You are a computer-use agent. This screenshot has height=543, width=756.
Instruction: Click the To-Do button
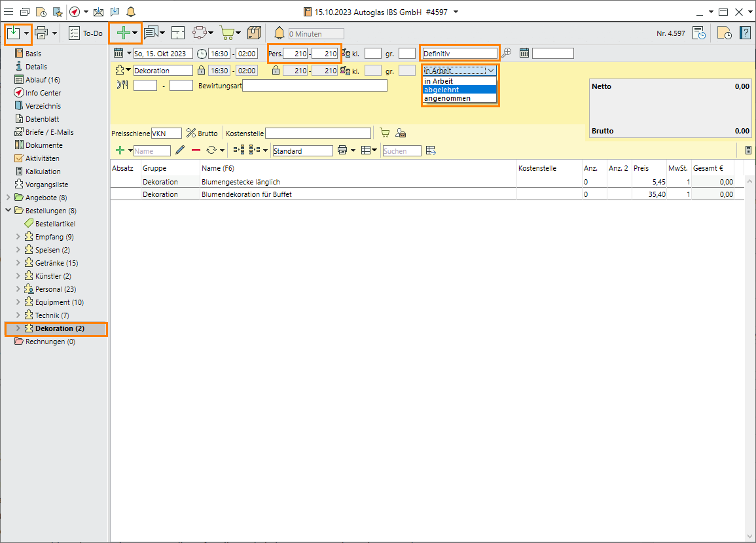(86, 33)
